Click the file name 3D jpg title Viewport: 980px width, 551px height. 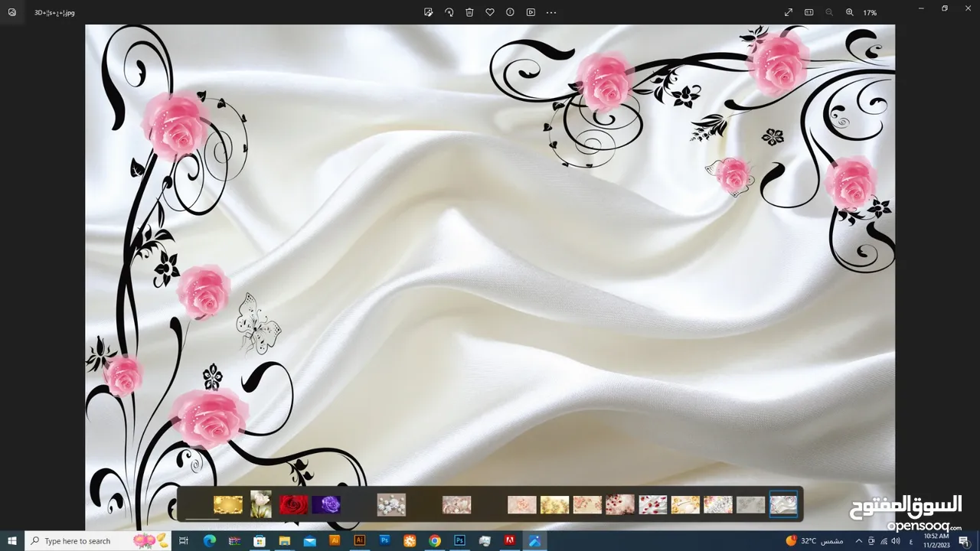point(54,13)
